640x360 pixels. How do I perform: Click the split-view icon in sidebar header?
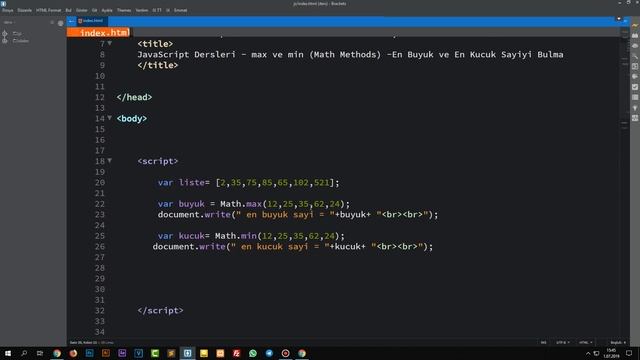(52, 23)
